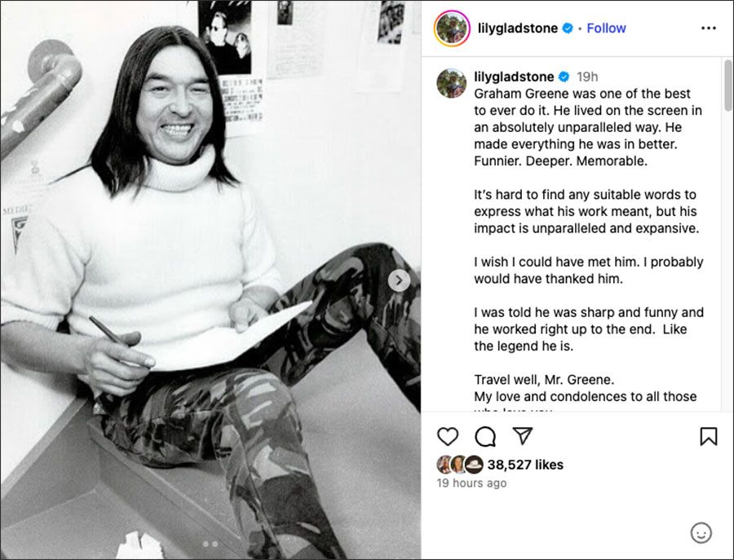The image size is (734, 560).
Task: Open the comment speech bubble icon
Action: (x=485, y=437)
